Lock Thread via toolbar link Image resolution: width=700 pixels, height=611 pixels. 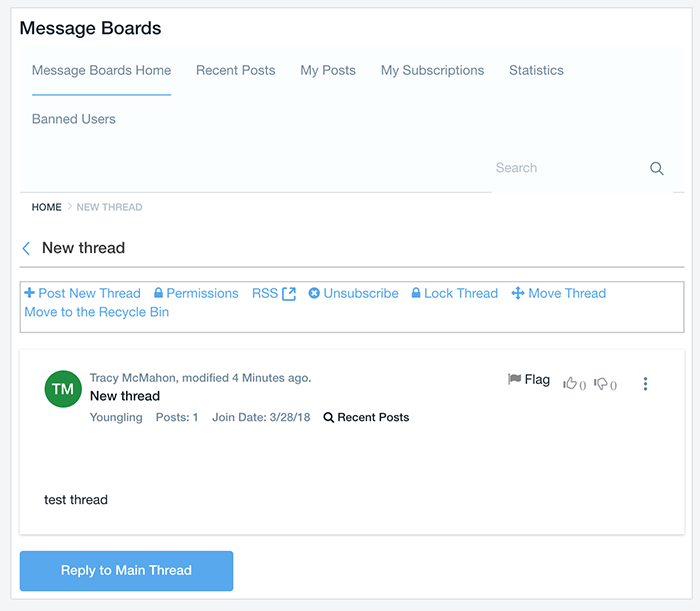(454, 293)
